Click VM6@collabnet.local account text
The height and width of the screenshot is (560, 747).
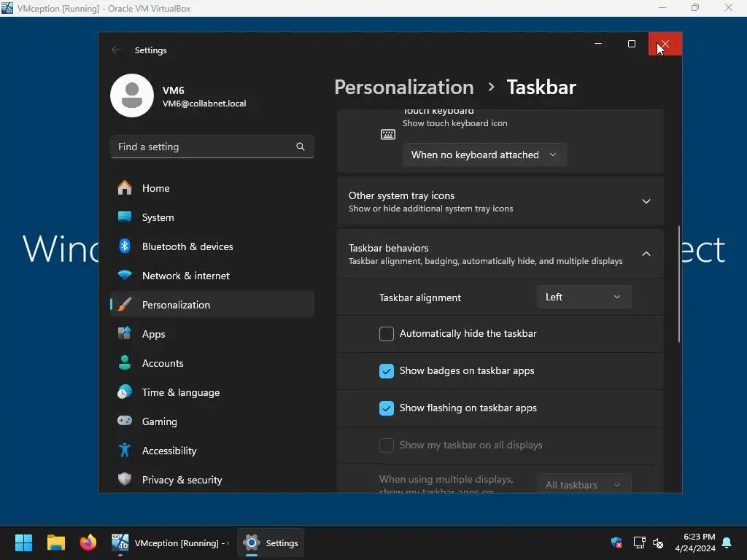[204, 104]
